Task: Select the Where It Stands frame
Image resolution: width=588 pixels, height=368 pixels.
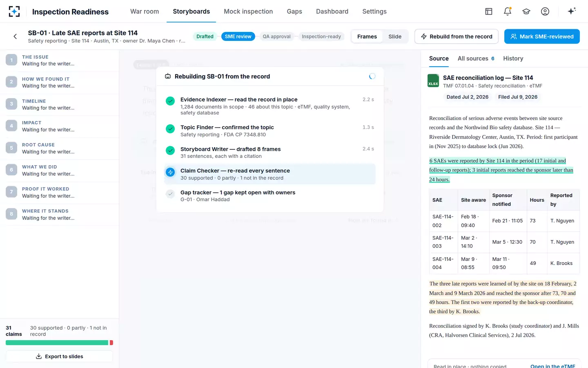Action: (x=59, y=215)
